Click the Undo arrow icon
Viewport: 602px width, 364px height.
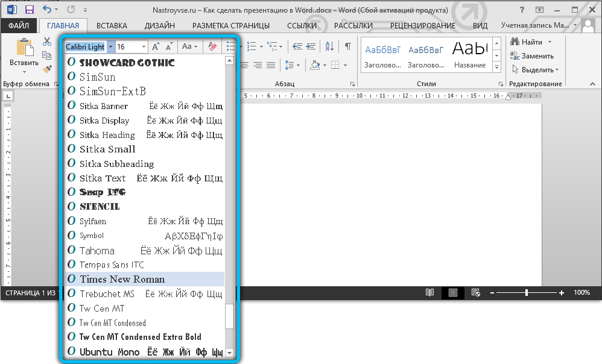[x=48, y=10]
